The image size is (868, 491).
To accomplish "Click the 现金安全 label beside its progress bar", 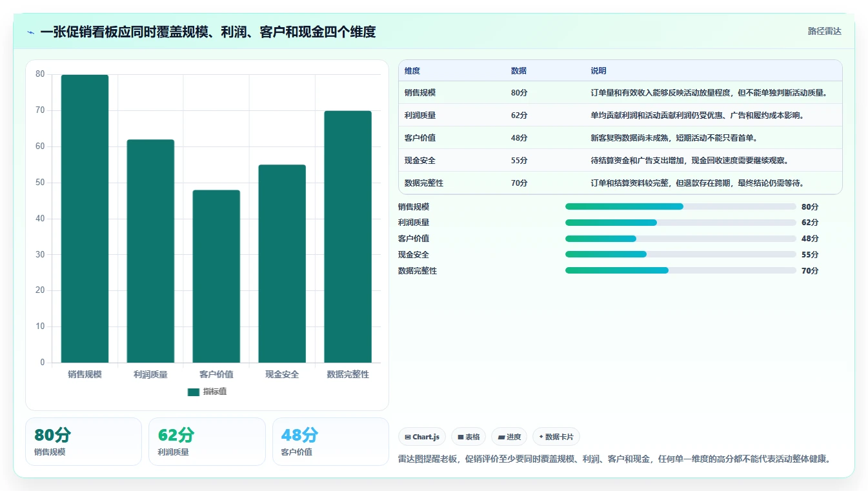I will [x=414, y=255].
